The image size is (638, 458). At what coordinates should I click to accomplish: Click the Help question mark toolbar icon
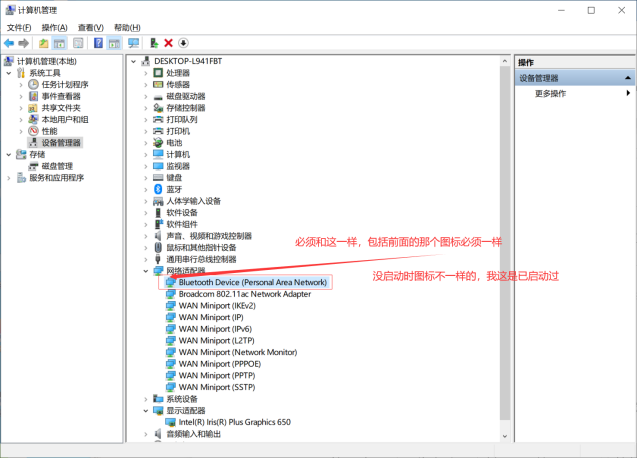point(98,43)
